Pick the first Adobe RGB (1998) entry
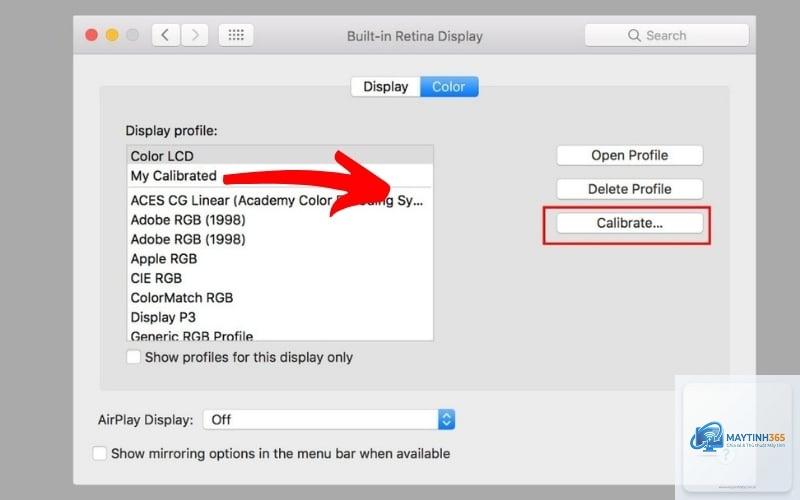 280,220
